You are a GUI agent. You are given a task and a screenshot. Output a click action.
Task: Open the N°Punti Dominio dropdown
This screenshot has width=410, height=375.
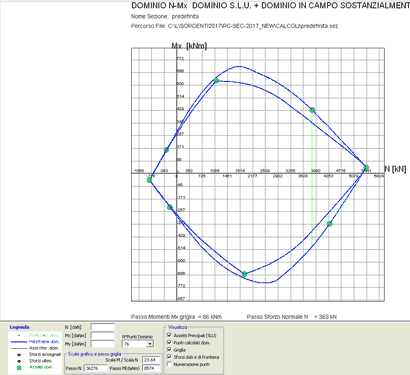150,344
